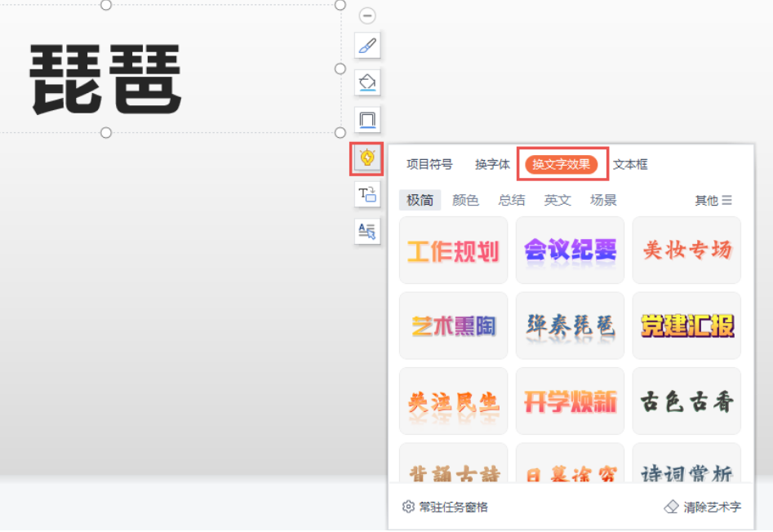Screen dimensions: 773x532
Task: Open the text convert T icon
Action: pos(367,194)
